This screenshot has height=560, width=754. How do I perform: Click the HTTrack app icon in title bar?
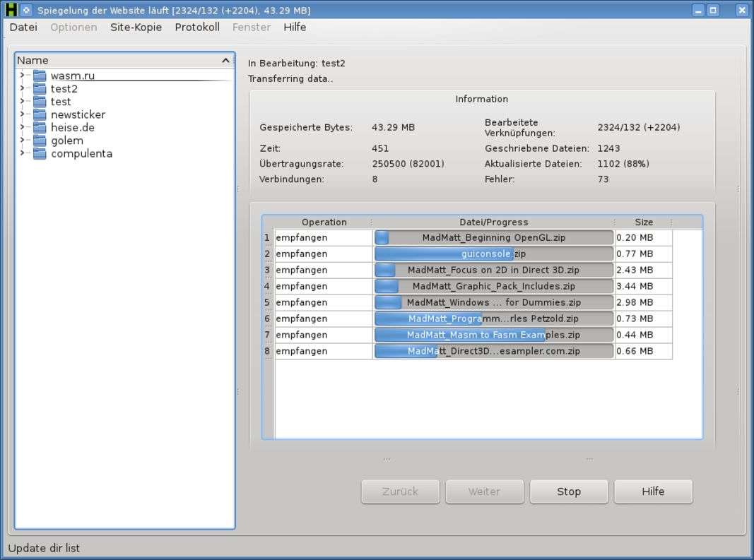[11, 10]
